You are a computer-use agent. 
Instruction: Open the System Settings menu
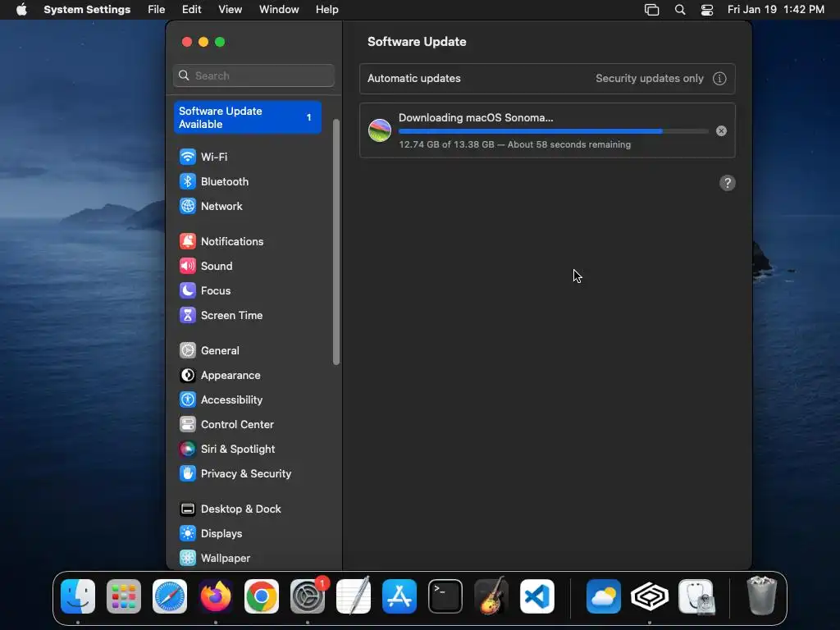click(87, 10)
